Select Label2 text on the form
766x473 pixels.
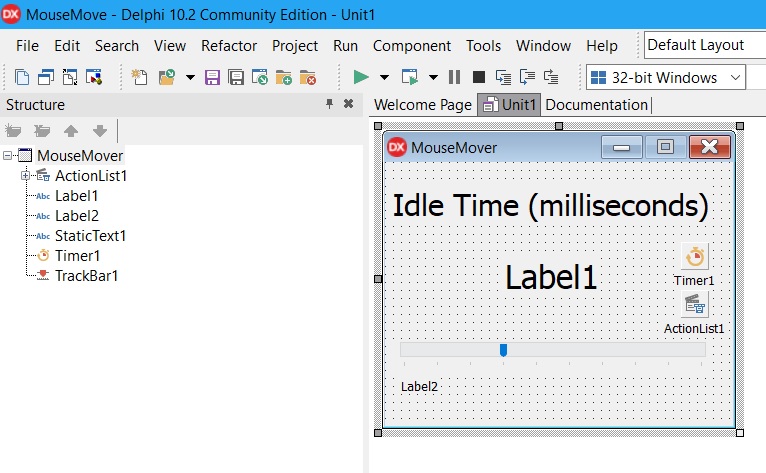tap(419, 387)
